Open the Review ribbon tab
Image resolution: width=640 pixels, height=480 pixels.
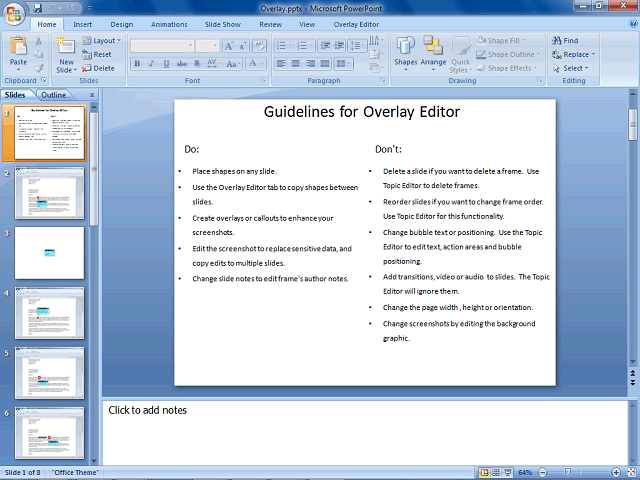(271, 24)
